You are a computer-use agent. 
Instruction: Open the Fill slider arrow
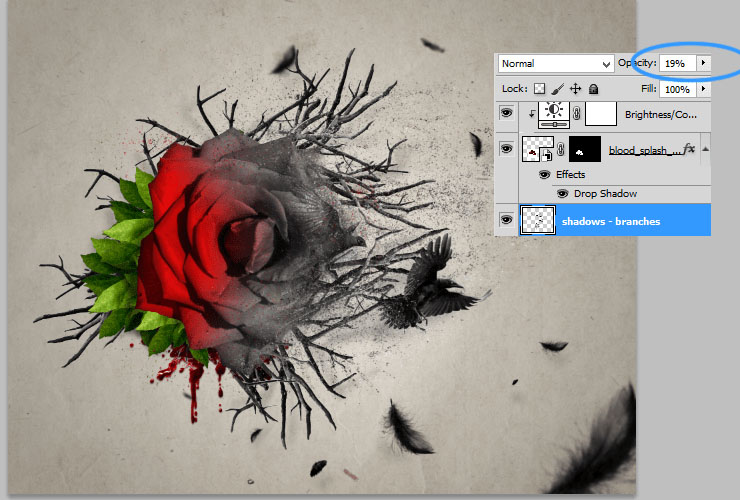703,89
